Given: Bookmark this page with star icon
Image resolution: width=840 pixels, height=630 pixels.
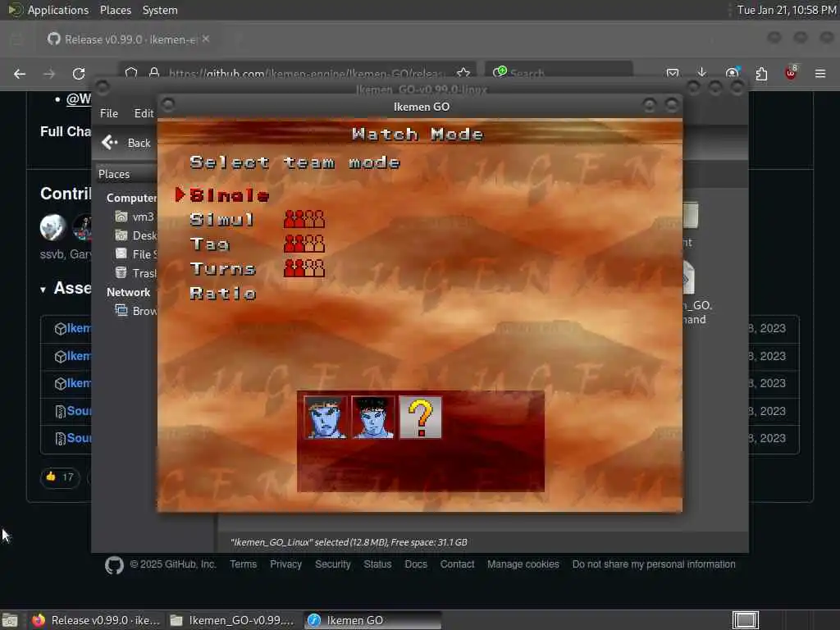Looking at the screenshot, I should coord(463,73).
